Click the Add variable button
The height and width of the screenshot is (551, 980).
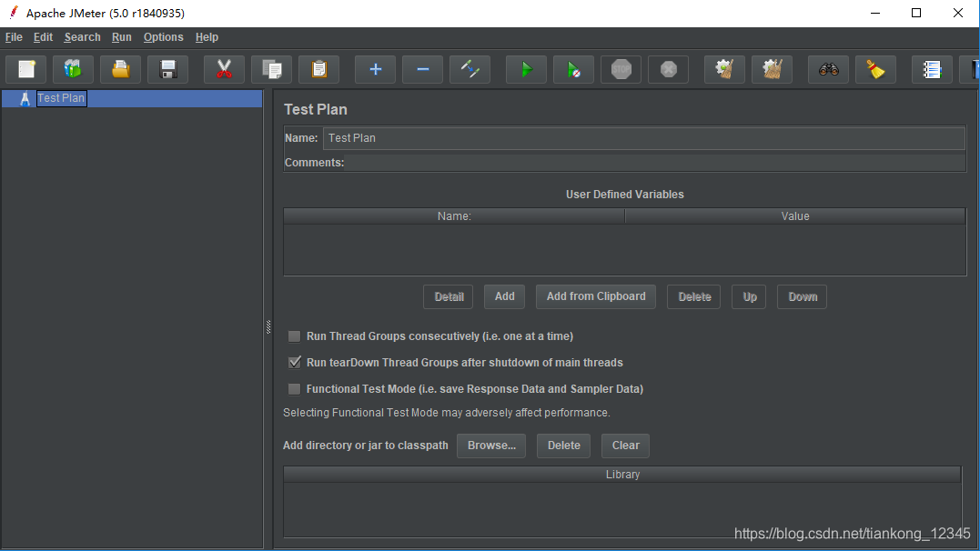(x=504, y=296)
